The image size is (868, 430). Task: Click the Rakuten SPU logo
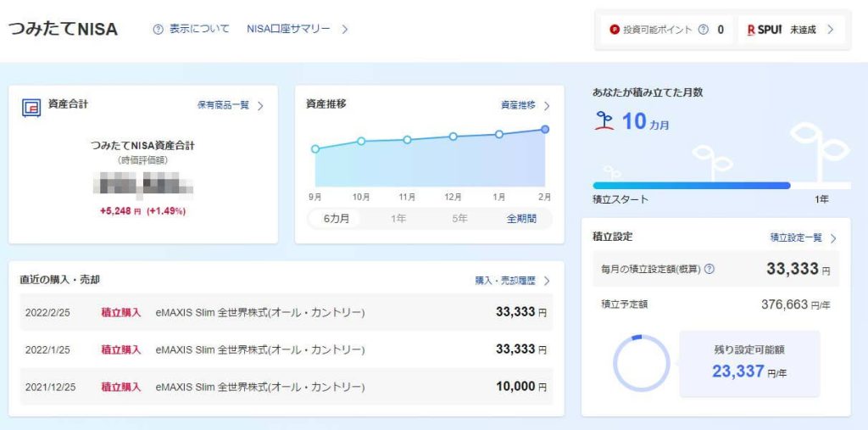tap(764, 30)
